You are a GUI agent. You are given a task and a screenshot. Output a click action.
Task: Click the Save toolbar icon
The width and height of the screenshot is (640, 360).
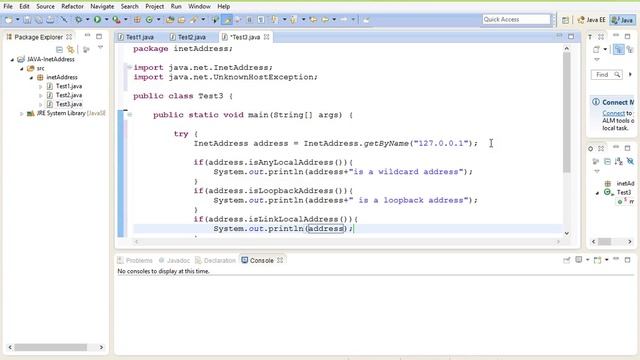[27, 20]
